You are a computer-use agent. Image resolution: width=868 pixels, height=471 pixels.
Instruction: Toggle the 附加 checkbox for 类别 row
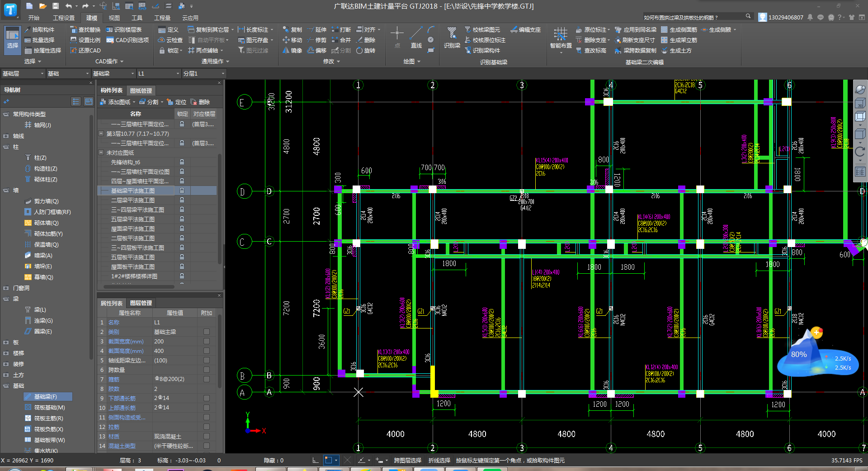coord(207,332)
